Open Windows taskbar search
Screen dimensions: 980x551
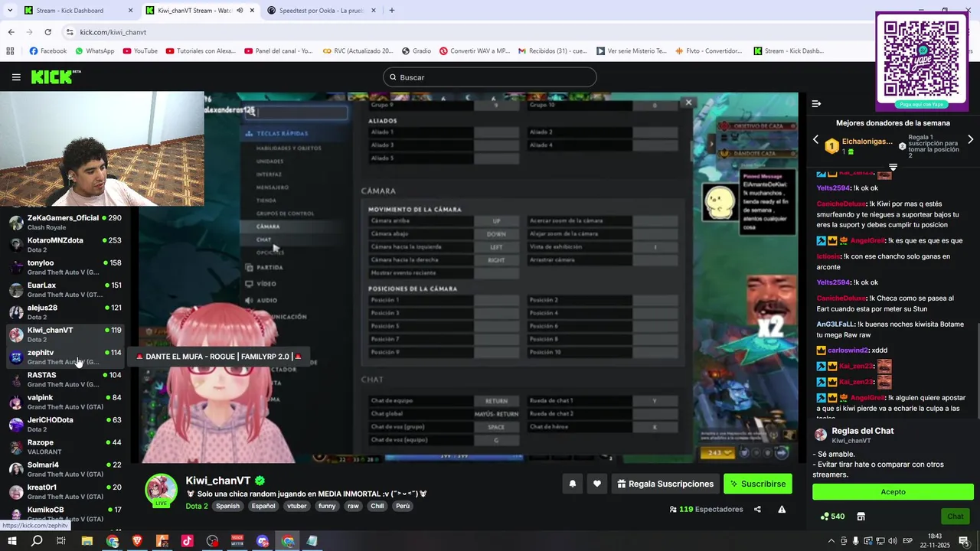click(x=37, y=541)
